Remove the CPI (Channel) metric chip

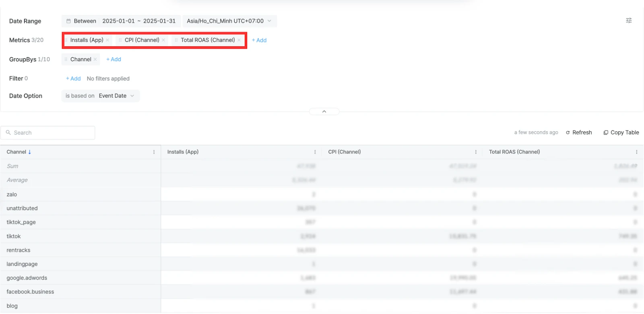163,40
